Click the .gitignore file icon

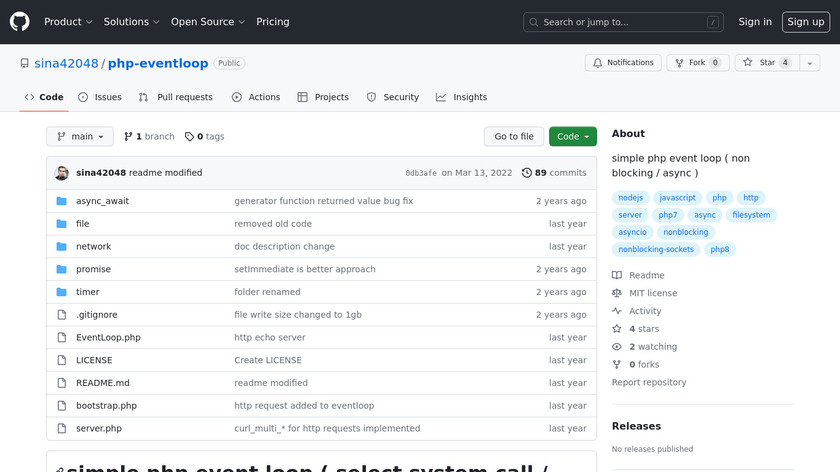point(62,315)
